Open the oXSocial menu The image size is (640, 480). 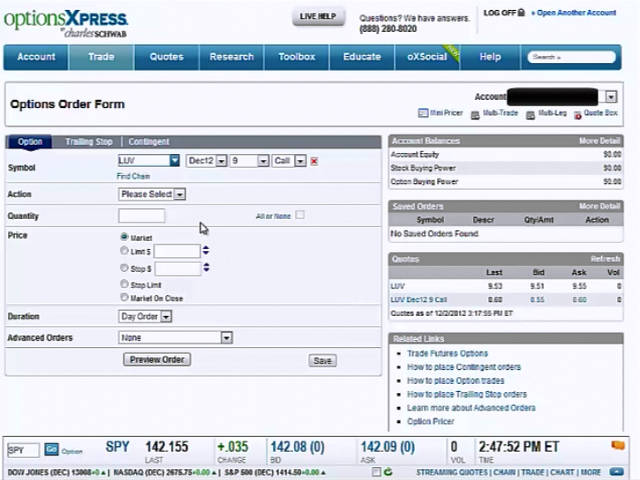427,57
